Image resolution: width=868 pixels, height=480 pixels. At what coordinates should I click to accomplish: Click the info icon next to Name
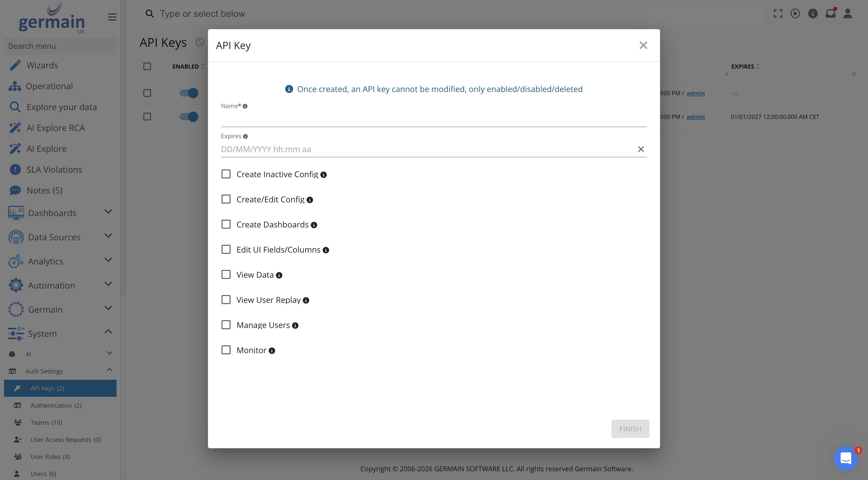[245, 106]
